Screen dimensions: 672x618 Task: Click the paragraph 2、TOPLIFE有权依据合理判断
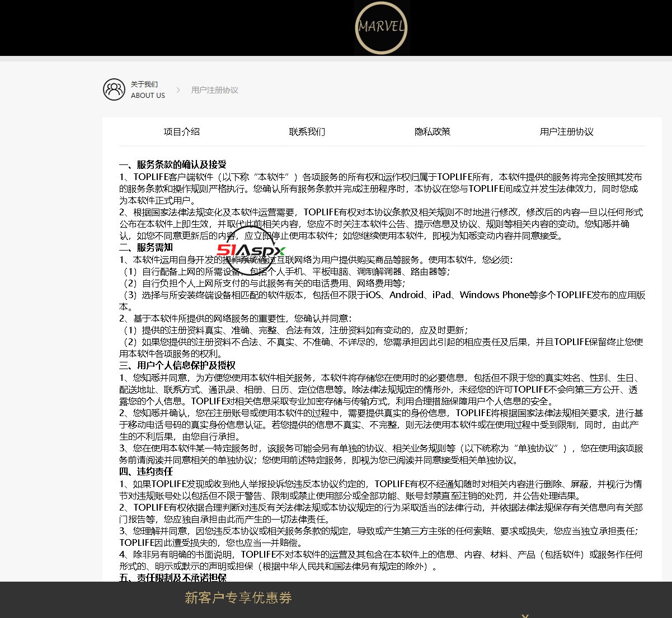pyautogui.click(x=381, y=513)
